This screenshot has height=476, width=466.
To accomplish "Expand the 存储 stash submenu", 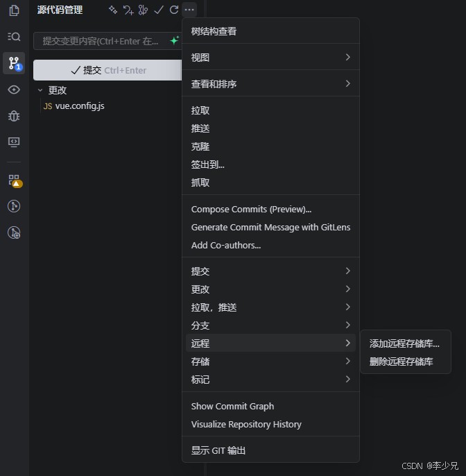I will coord(270,362).
